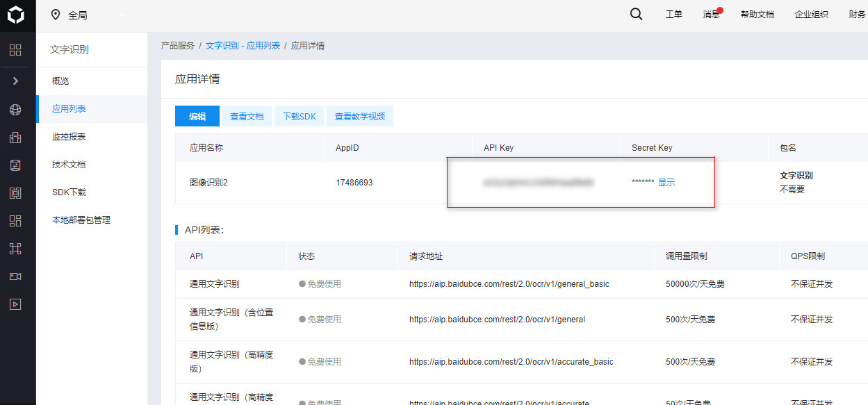Select 监控报表 in the side menu
Image resolution: width=868 pixels, height=405 pixels.
point(69,137)
